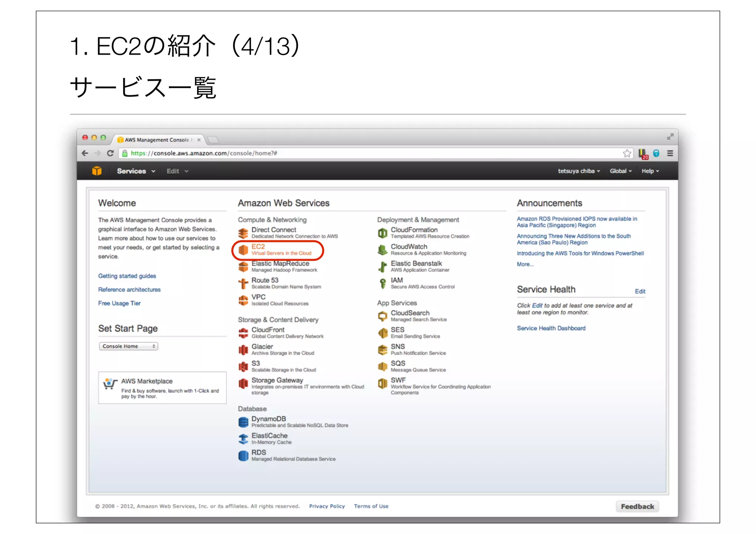Image resolution: width=756 pixels, height=534 pixels.
Task: Select the AWS Management Console tab
Action: pyautogui.click(x=159, y=140)
